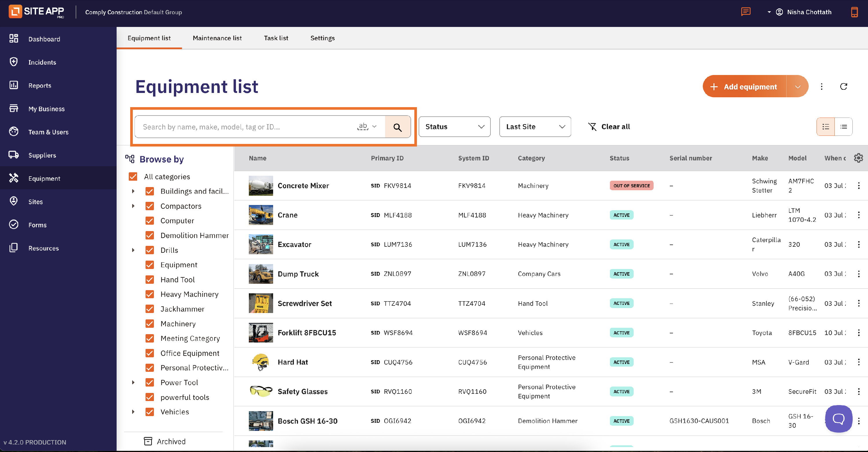Click the search magnifier button
Screen dimensions: 868x452
point(398,127)
